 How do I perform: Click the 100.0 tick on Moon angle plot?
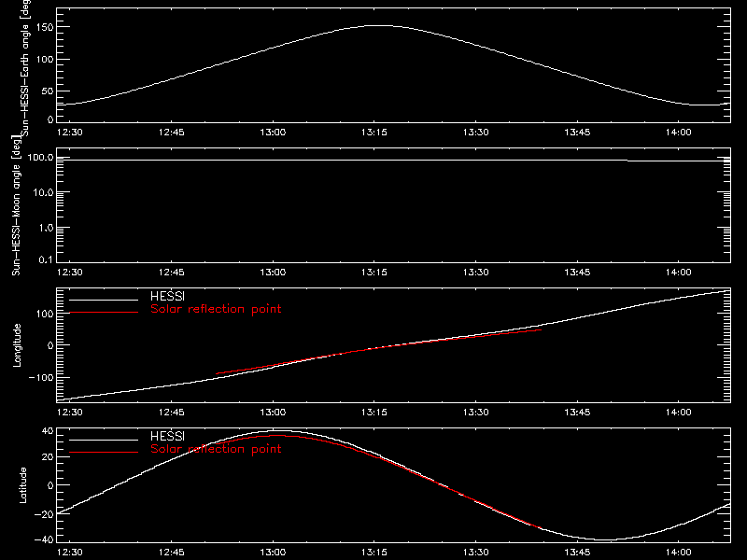point(40,157)
